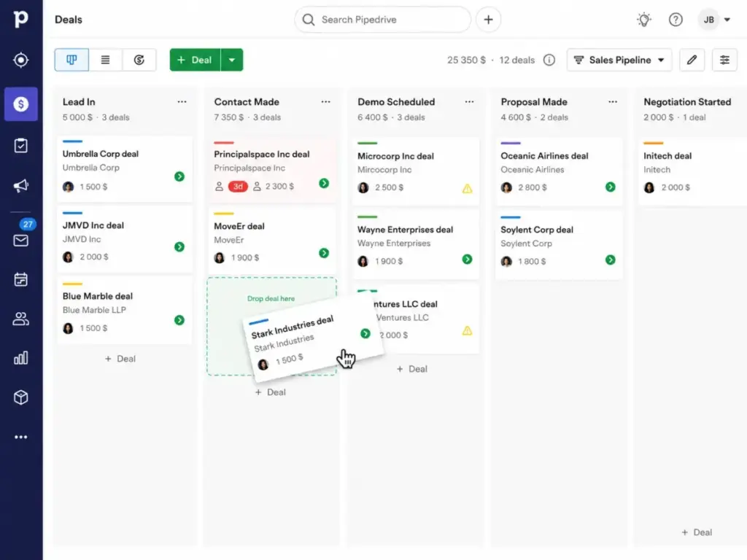The width and height of the screenshot is (747, 560).
Task: Expand the JB account menu arrow
Action: click(727, 20)
